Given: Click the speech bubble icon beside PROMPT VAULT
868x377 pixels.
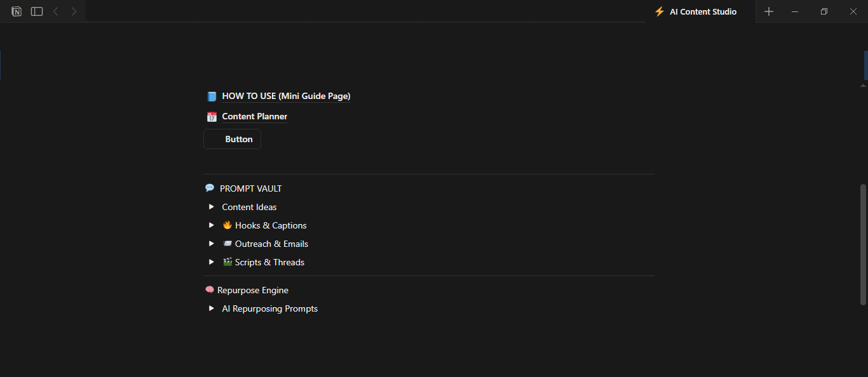Looking at the screenshot, I should click(x=209, y=188).
